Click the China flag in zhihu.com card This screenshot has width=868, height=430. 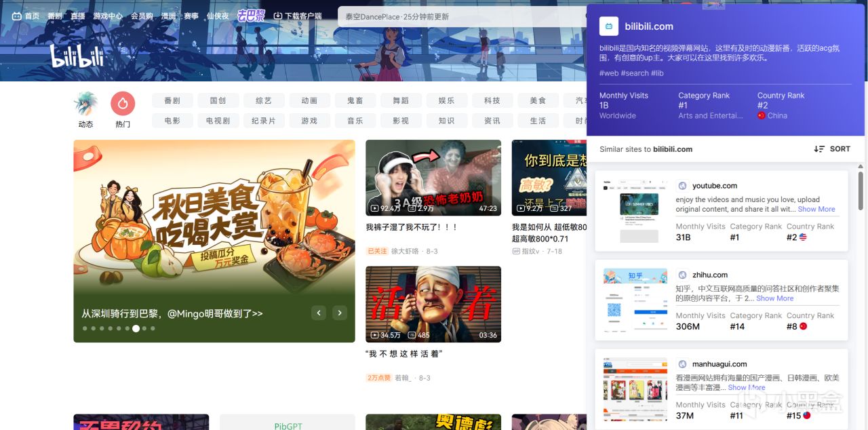tap(804, 326)
